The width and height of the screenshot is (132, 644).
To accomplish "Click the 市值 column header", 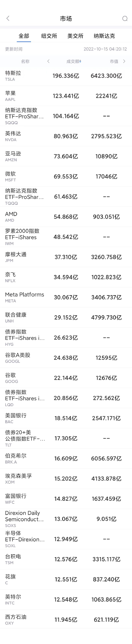I will click(114, 61).
